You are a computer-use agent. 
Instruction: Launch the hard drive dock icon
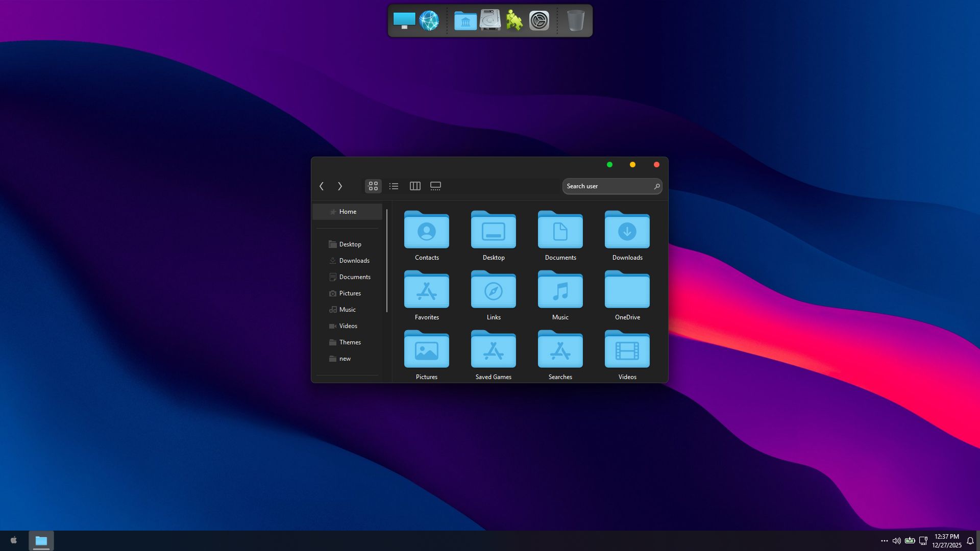(490, 21)
